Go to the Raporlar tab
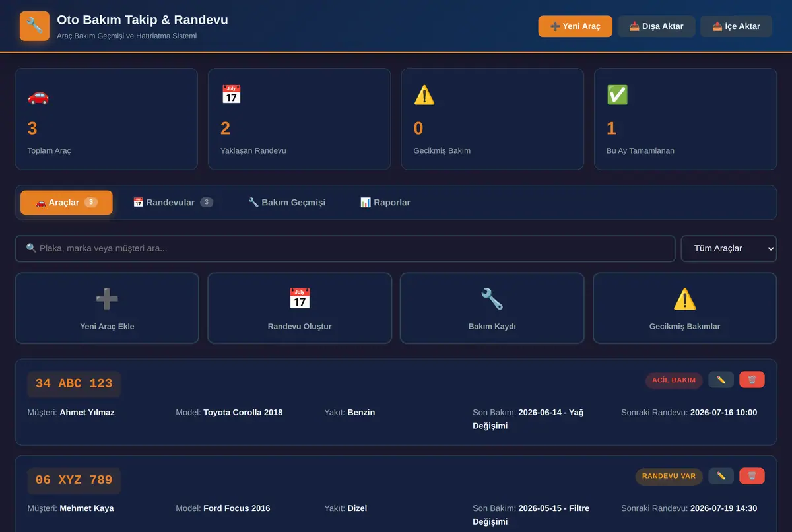 (x=385, y=203)
